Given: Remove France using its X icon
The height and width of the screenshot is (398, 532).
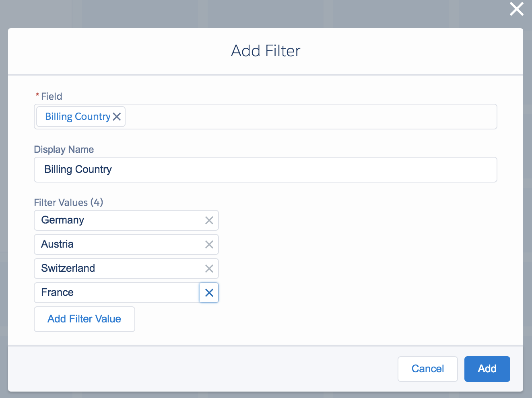Looking at the screenshot, I should pyautogui.click(x=209, y=293).
